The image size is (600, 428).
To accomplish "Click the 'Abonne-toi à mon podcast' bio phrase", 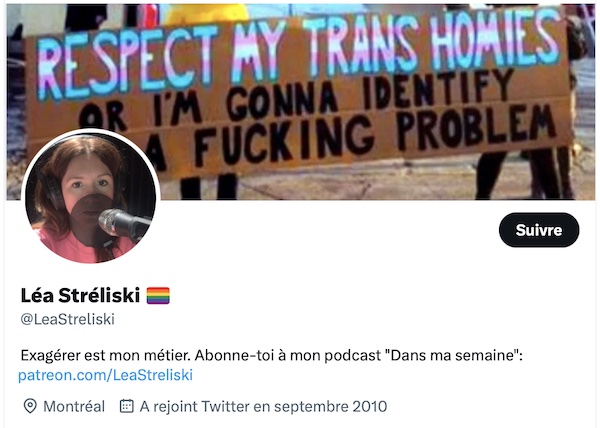I will coord(288,355).
